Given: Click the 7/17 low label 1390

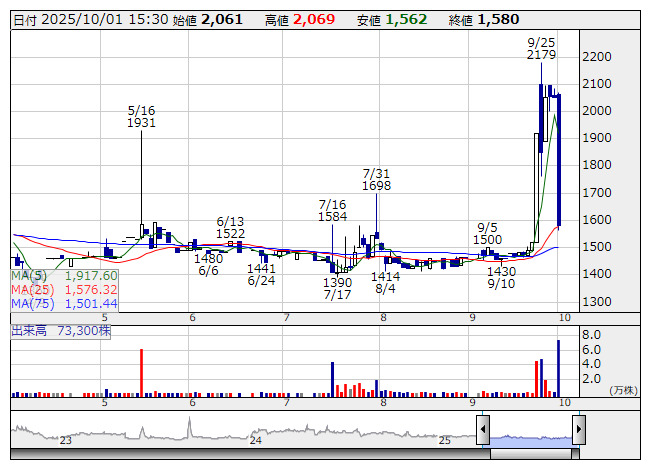Looking at the screenshot, I should tap(337, 283).
